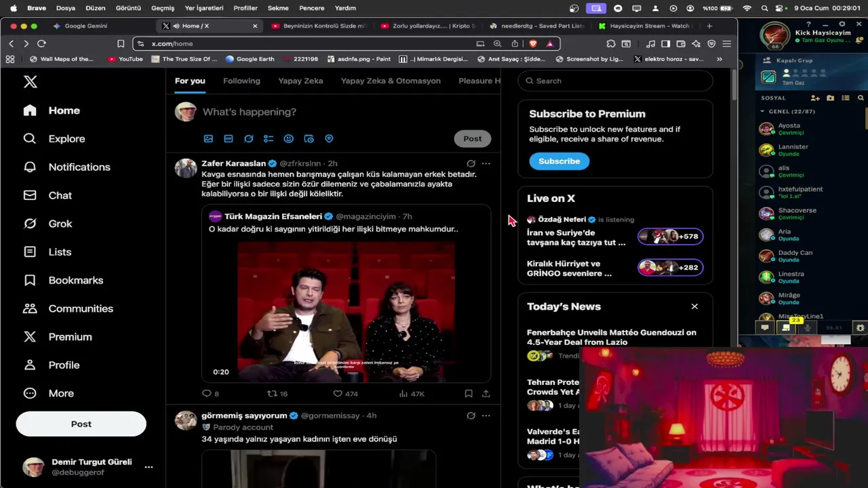Schedule the new post
868x488 pixels.
pyautogui.click(x=309, y=139)
